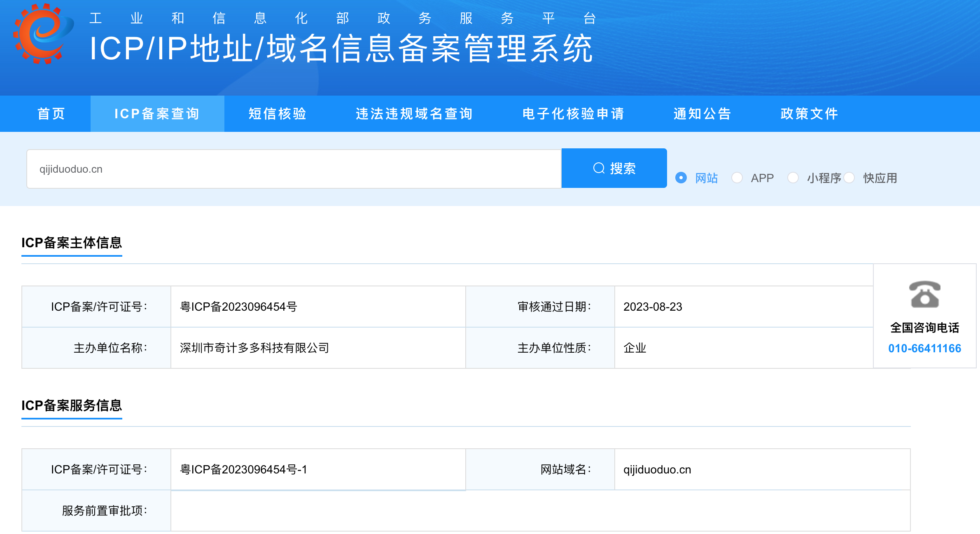Open the 电子化核验申请 menu item
Viewport: 980px width, 534px height.
[x=573, y=114]
